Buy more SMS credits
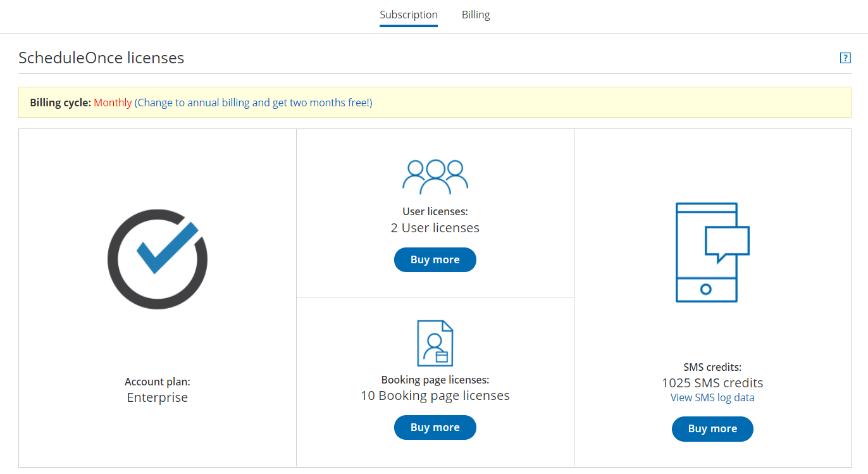Image resolution: width=868 pixels, height=474 pixels. pos(712,429)
